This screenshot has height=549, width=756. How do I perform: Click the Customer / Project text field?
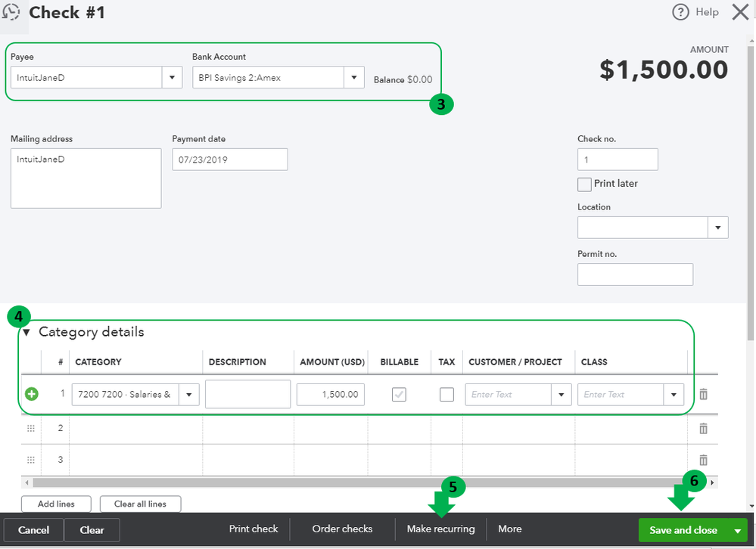[509, 395]
